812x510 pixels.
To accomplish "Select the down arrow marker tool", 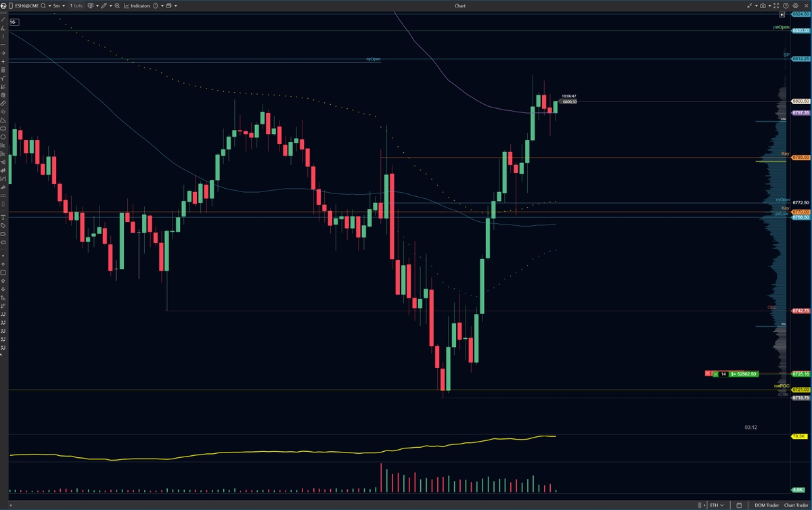I will pyautogui.click(x=3, y=289).
